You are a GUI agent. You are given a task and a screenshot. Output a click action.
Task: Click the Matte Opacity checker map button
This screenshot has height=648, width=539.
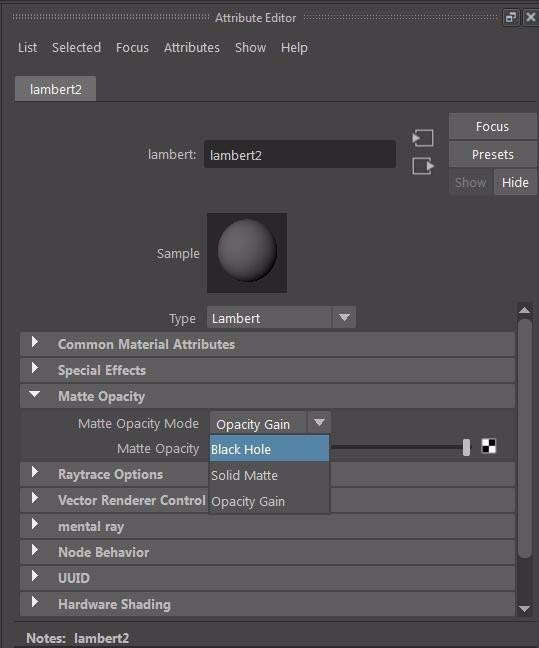click(x=489, y=446)
